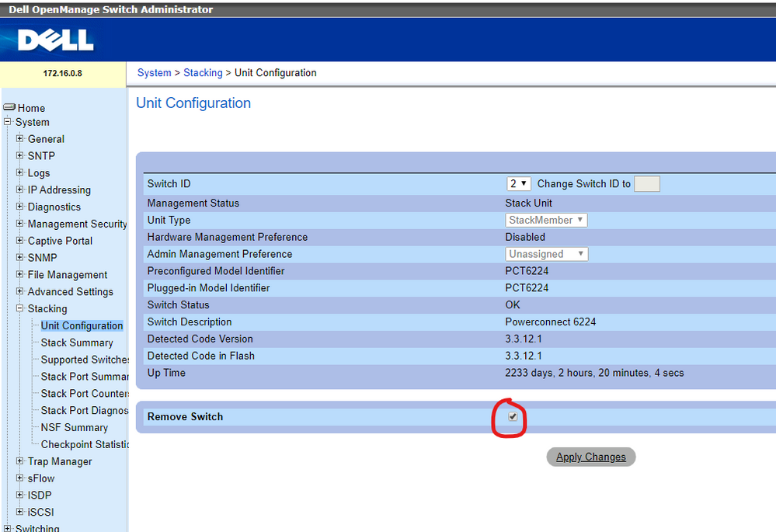Select Unit Configuration in the tree
776x532 pixels.
[x=82, y=325]
